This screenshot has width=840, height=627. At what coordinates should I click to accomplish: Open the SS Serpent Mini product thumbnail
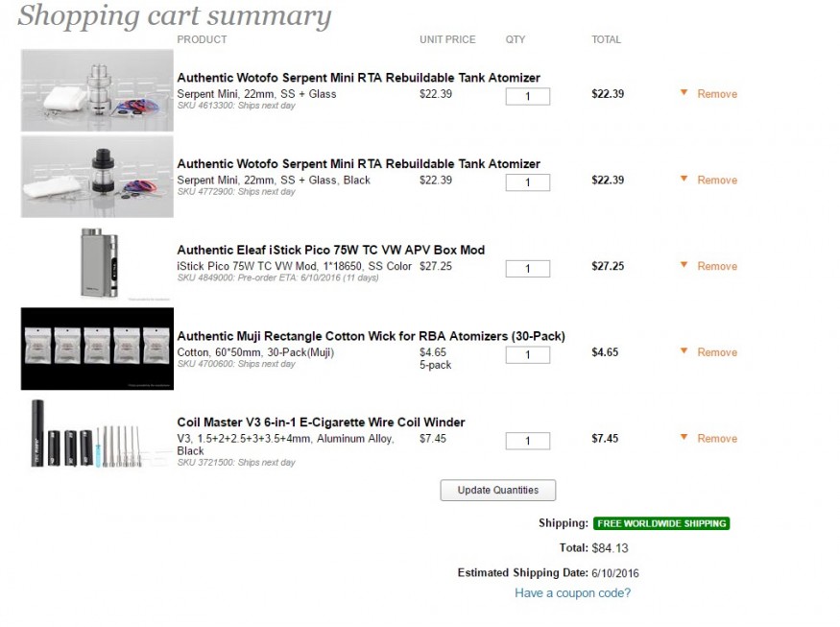97,90
